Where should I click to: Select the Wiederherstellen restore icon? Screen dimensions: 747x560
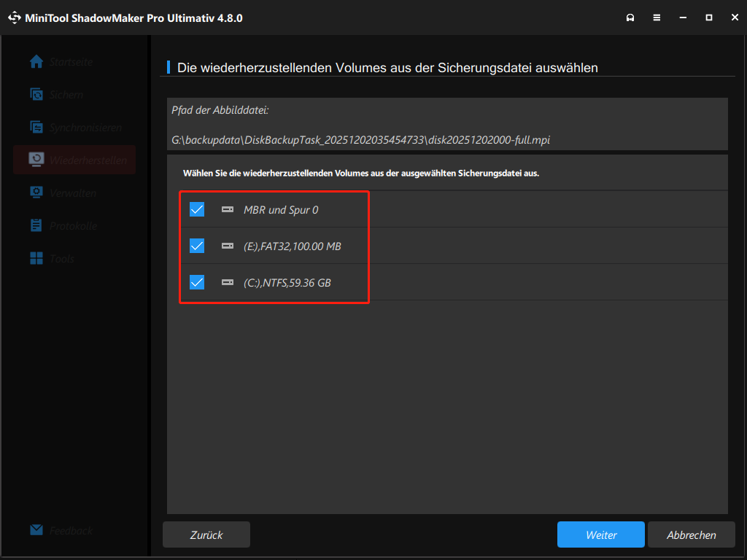pos(36,160)
